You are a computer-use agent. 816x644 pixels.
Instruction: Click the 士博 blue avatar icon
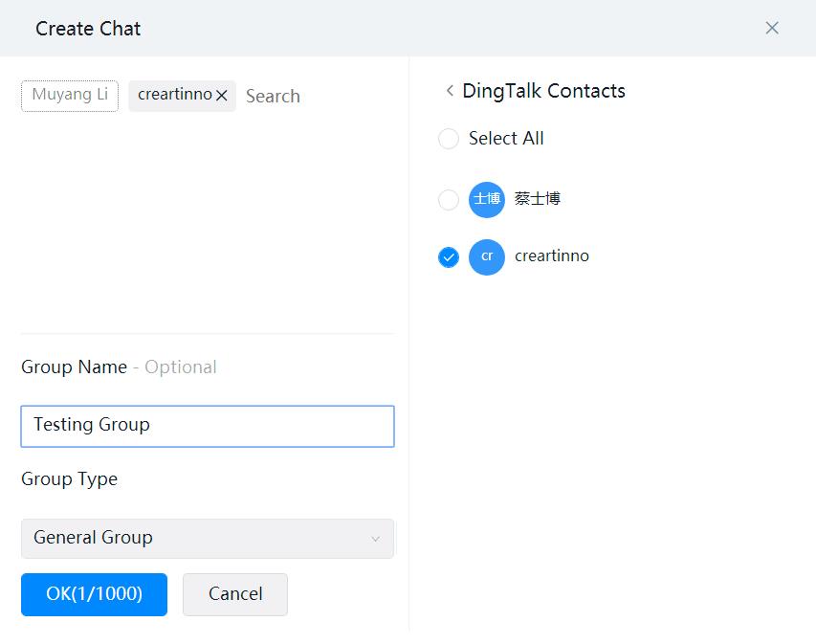(x=486, y=199)
